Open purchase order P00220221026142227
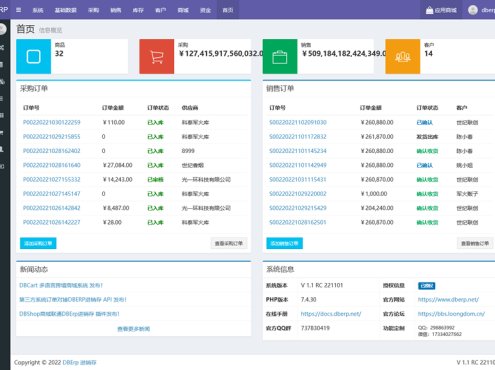This screenshot has width=495, height=370. [52, 222]
